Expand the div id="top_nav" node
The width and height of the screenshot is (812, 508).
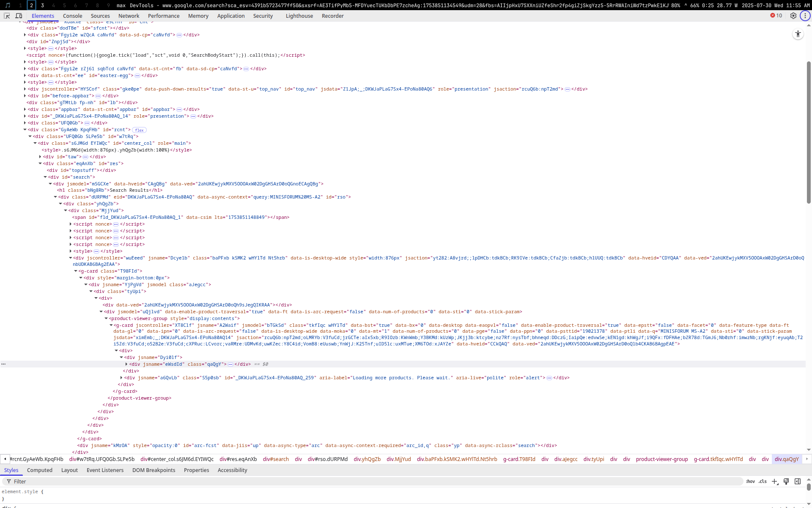click(25, 89)
